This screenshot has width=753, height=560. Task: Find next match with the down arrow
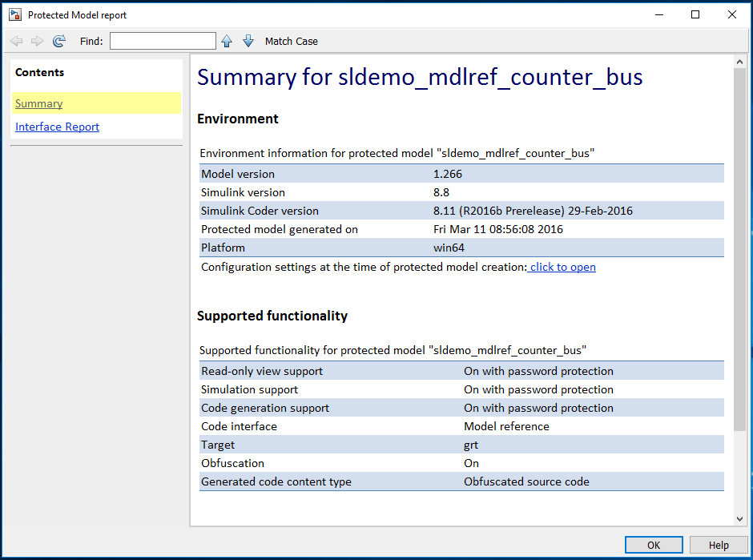248,42
